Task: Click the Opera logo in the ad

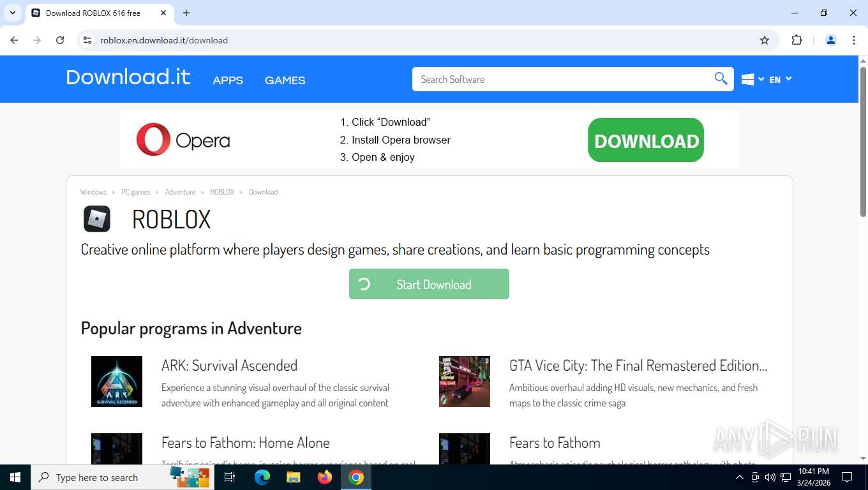Action: (183, 140)
